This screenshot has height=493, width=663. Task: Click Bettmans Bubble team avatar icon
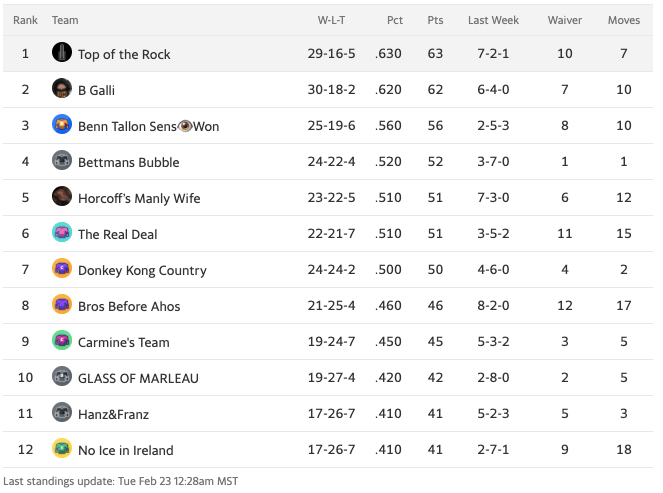coord(62,161)
